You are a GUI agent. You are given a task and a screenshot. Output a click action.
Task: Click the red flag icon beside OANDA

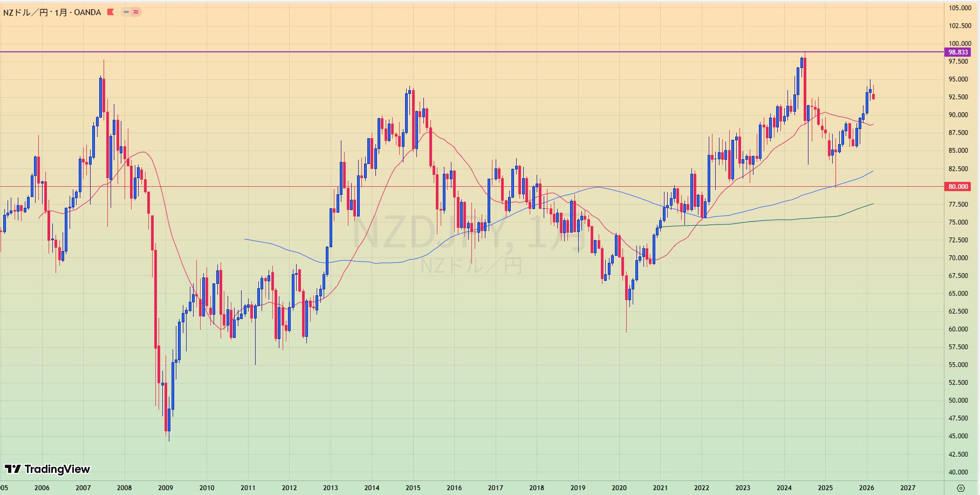[x=111, y=12]
